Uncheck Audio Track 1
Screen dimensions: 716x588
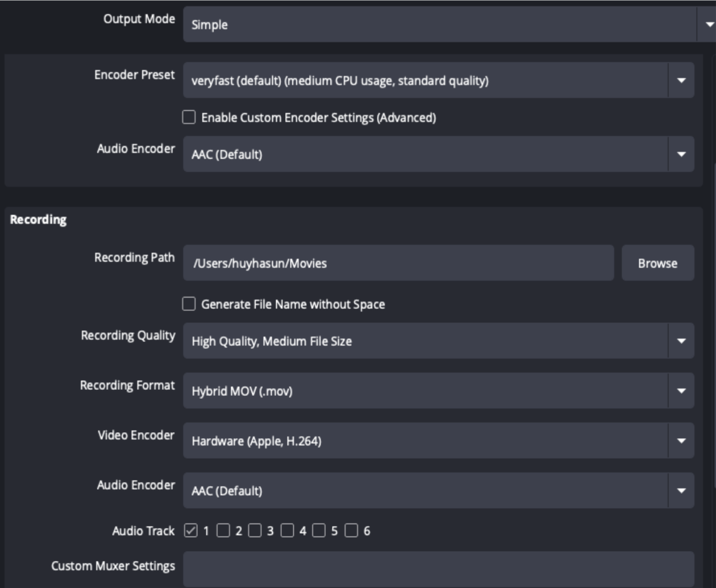[x=191, y=531]
